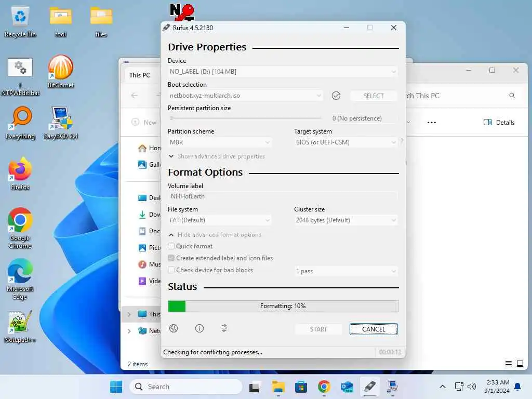Open Microsoft Store from the taskbar
Screen dimensions: 532x399
(x=301, y=387)
